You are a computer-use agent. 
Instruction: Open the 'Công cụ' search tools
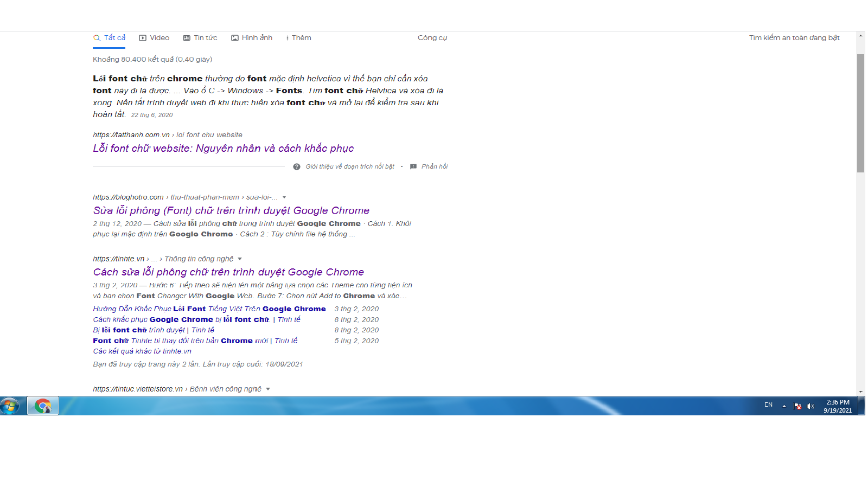coord(432,38)
